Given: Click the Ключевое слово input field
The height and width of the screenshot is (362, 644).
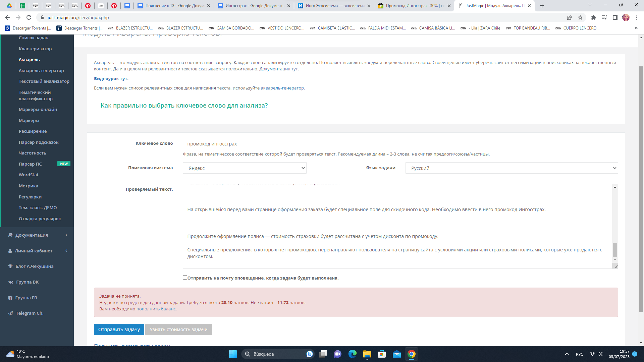Looking at the screenshot, I should pos(400,143).
